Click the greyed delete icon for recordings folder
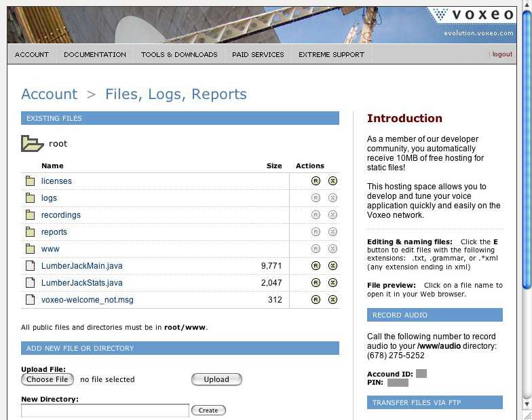The height and width of the screenshot is (420, 532). [332, 214]
